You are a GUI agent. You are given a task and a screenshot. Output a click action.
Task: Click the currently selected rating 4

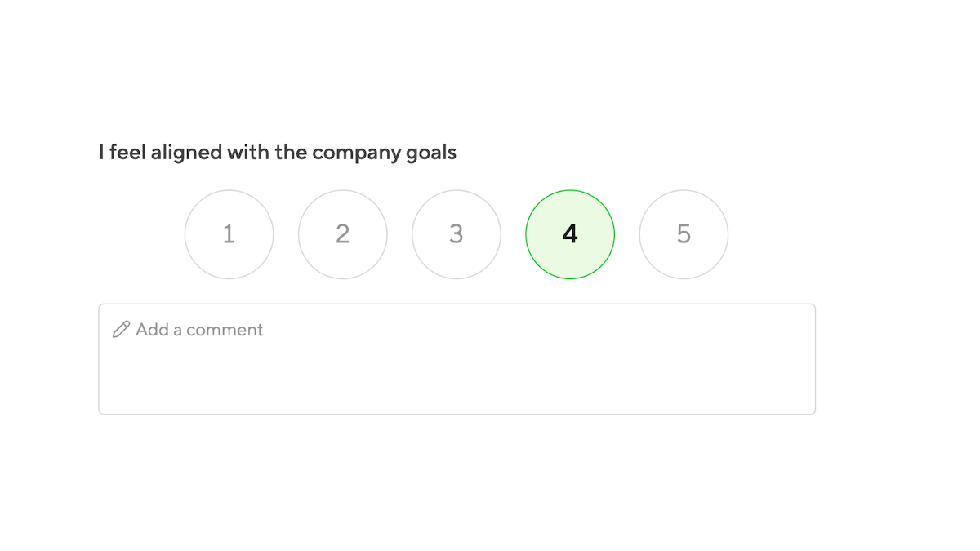(x=570, y=234)
